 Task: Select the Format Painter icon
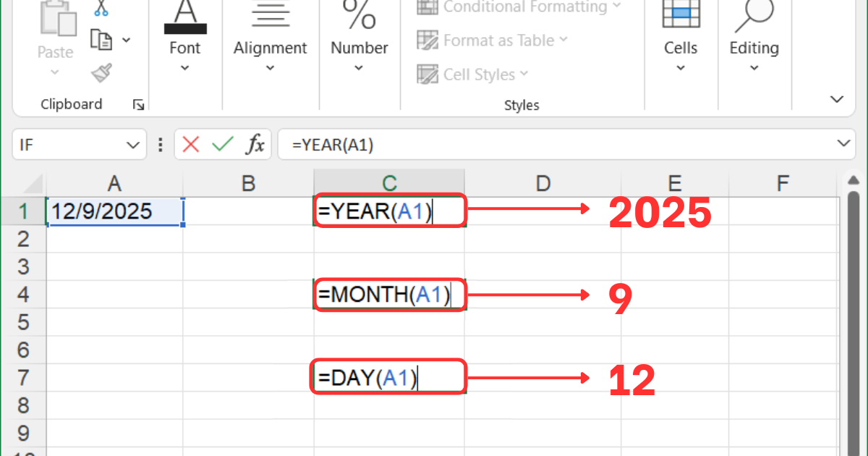point(100,72)
